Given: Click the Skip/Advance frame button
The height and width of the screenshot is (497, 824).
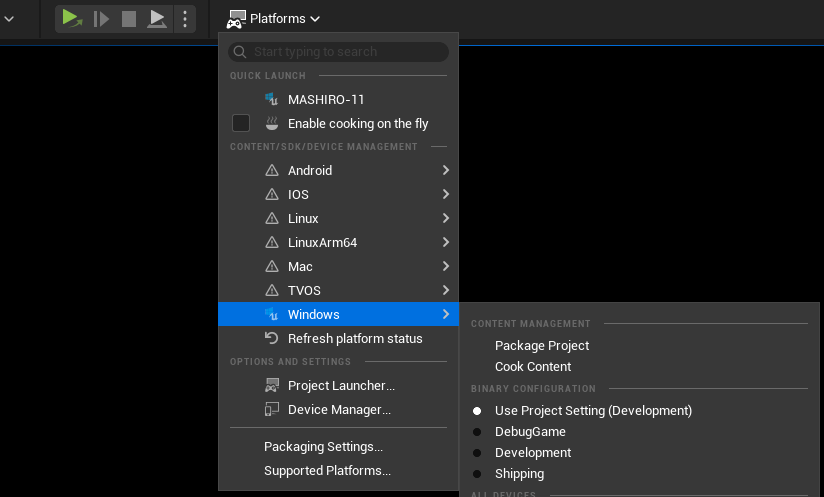Looking at the screenshot, I should pyautogui.click(x=101, y=19).
